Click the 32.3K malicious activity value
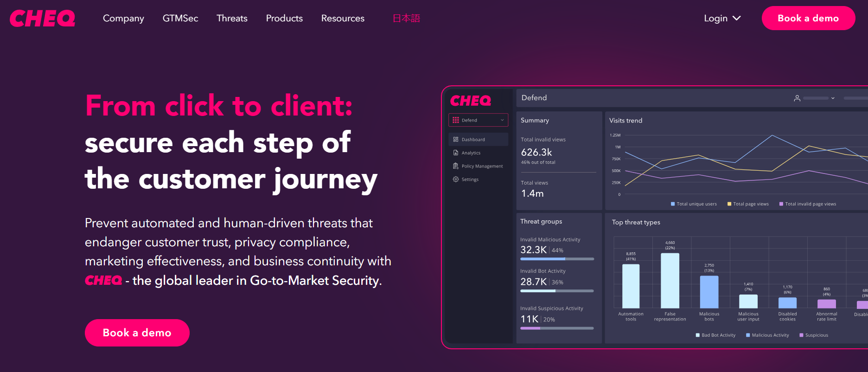Image resolution: width=868 pixels, height=372 pixels. (x=534, y=250)
